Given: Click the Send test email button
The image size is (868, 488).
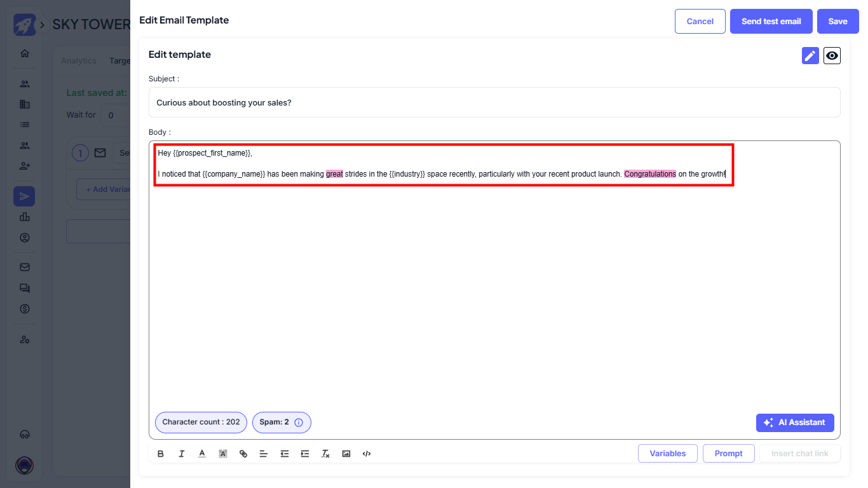Looking at the screenshot, I should (771, 21).
